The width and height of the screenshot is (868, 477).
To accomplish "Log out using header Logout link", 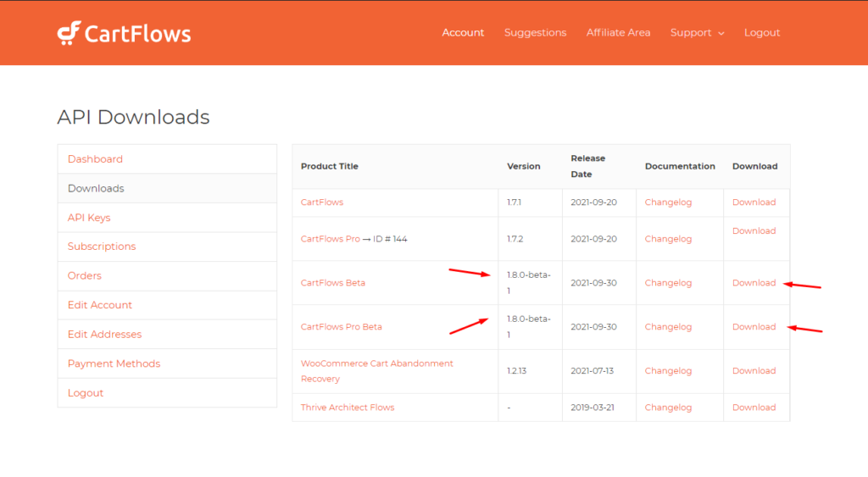I will pos(762,33).
